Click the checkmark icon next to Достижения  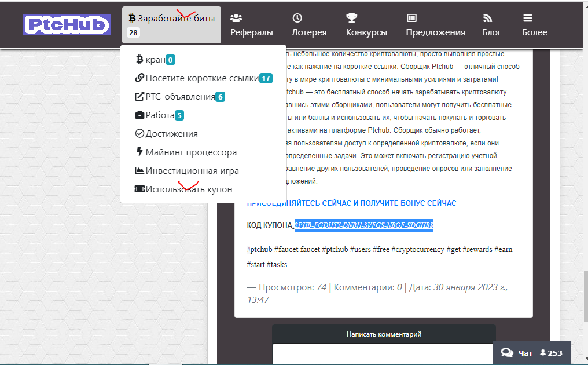[139, 133]
